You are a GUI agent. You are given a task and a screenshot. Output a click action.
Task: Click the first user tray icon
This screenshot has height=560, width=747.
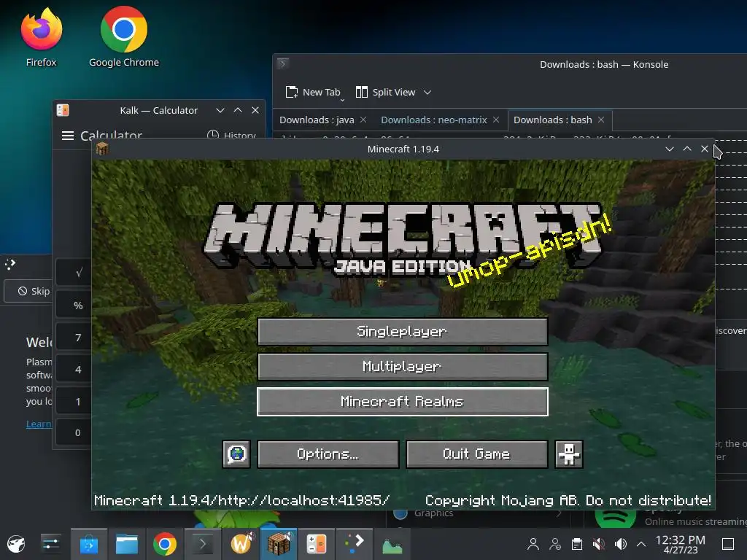pyautogui.click(x=533, y=544)
